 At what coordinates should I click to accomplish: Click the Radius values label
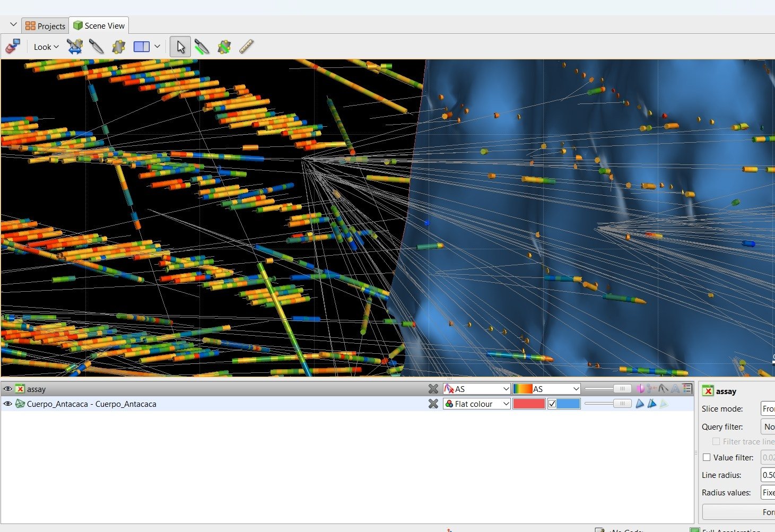tap(726, 492)
